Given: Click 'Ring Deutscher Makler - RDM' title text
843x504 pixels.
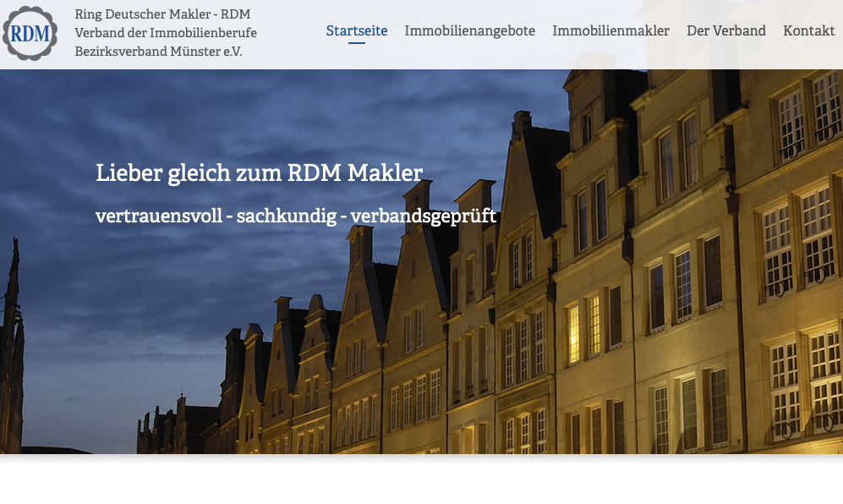Looking at the screenshot, I should pos(162,14).
